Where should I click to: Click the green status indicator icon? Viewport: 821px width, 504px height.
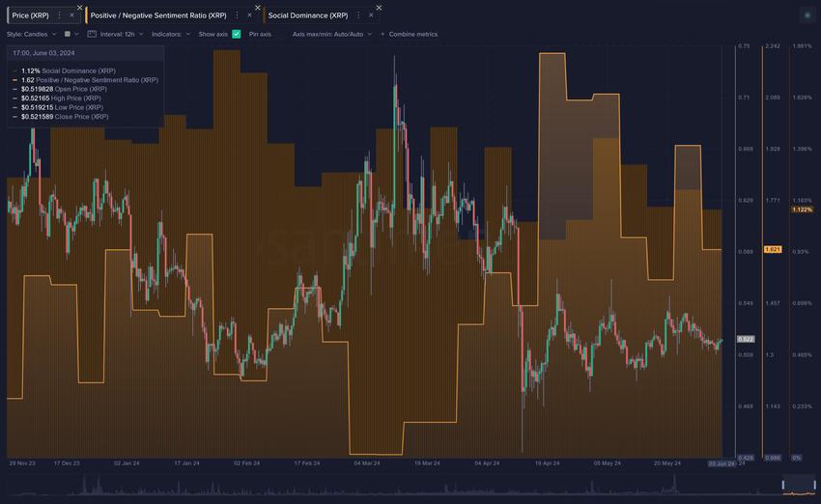(x=807, y=15)
